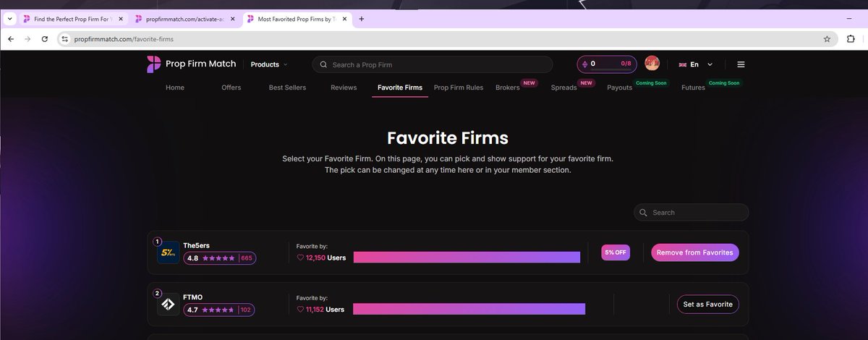Click the FTMO favorites progress bar
The image size is (868, 340).
coord(469,309)
